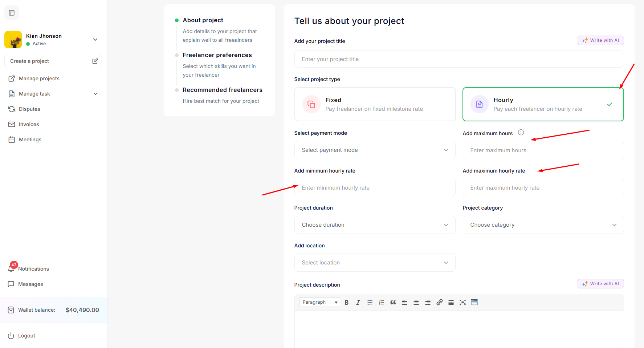Select the Hourly project type card
Viewport: 644px width, 348px height.
(x=543, y=104)
